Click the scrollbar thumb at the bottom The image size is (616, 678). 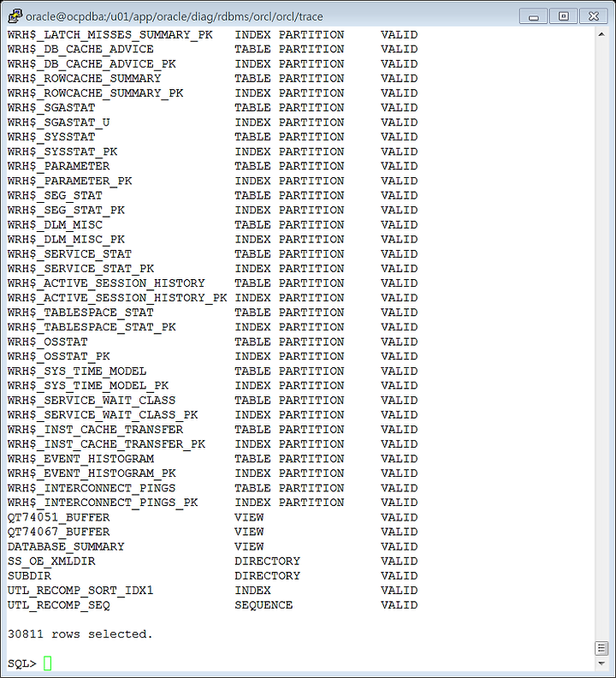[601, 648]
